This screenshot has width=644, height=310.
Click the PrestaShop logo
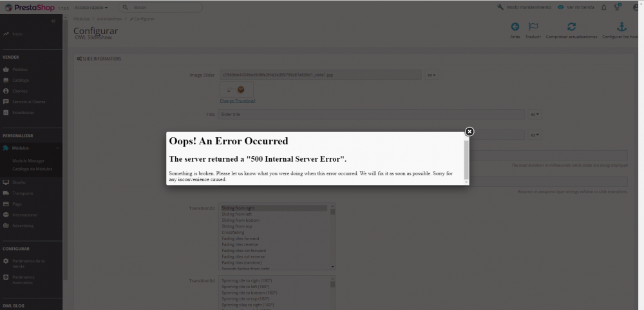click(29, 7)
